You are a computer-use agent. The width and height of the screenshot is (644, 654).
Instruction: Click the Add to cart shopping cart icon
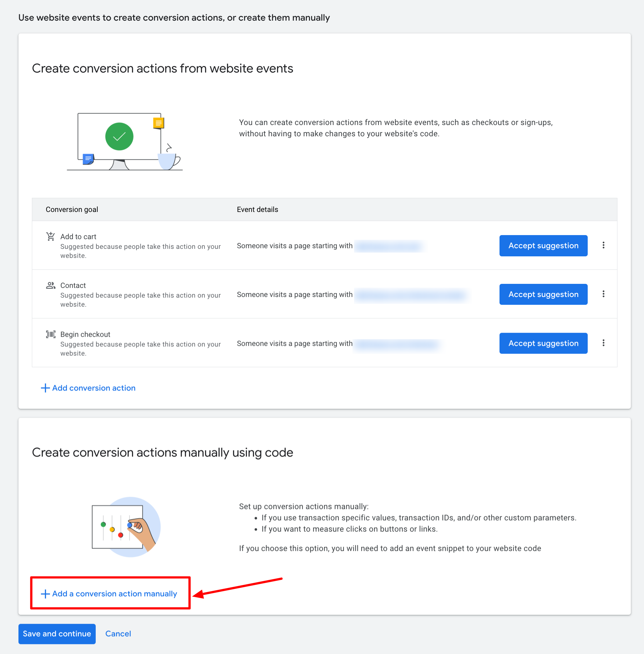pyautogui.click(x=50, y=236)
